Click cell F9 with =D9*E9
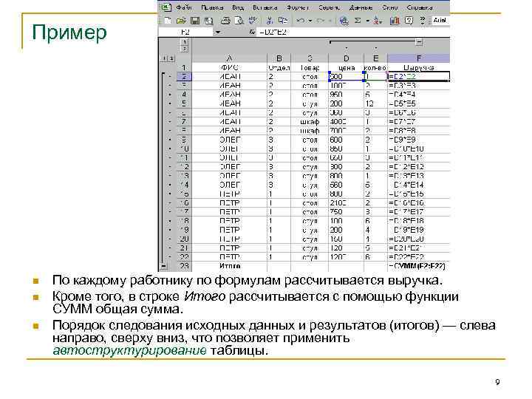Viewport: 532px width, 399px height. click(419, 140)
